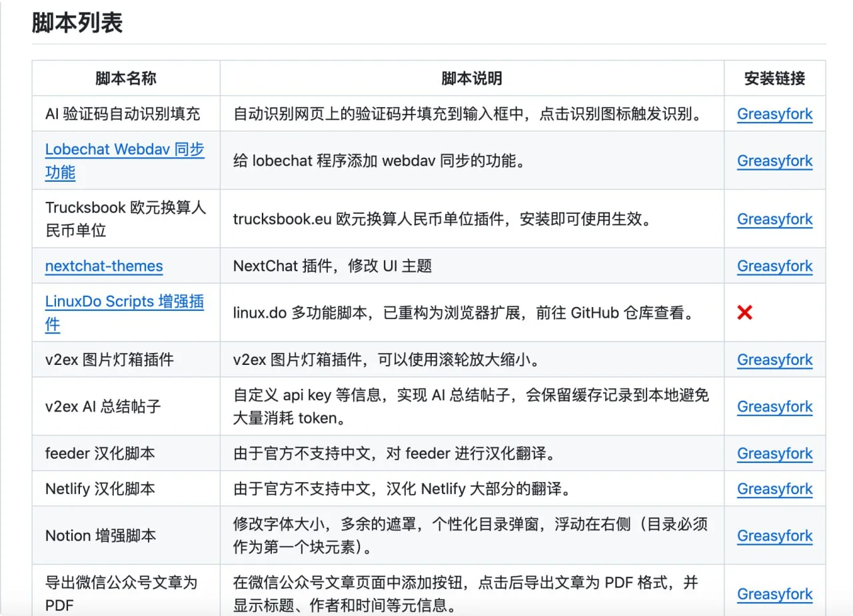Viewport: 853px width, 616px height.
Task: Open Greasyfork link for Netlify 汉化脚本
Action: 775,489
